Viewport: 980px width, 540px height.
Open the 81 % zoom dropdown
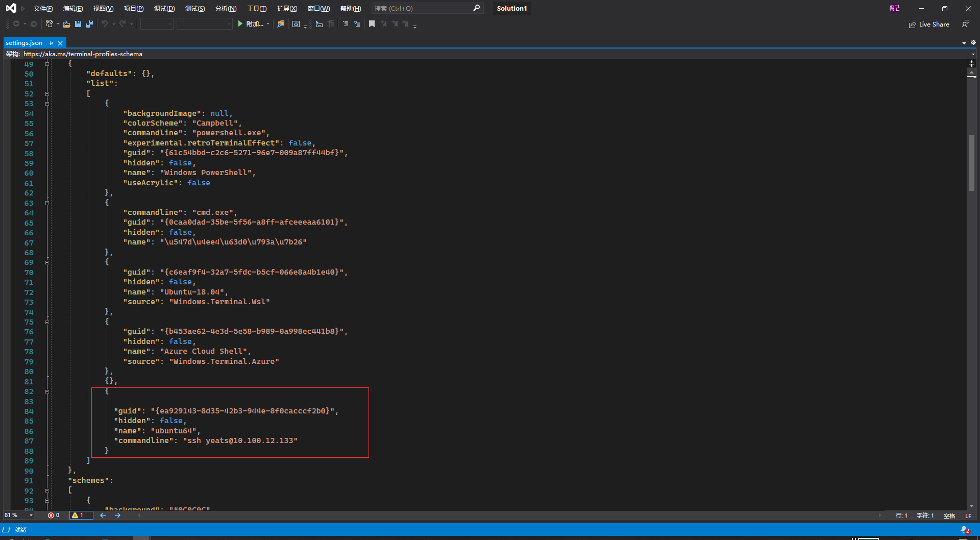31,516
